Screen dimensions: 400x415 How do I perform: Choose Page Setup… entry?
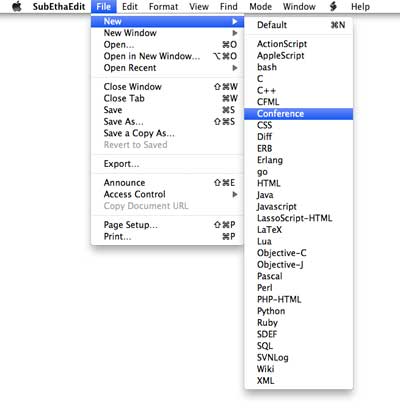tap(167, 225)
